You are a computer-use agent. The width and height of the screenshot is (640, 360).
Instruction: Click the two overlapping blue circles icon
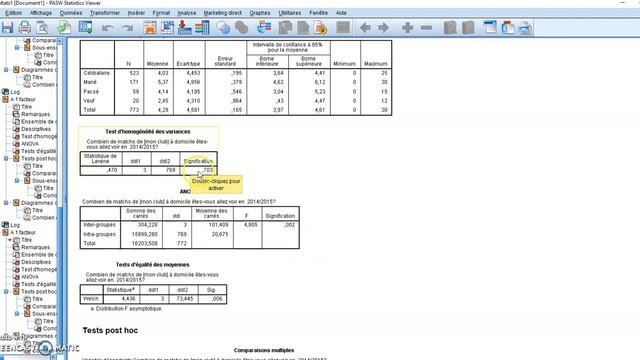[x=223, y=28]
